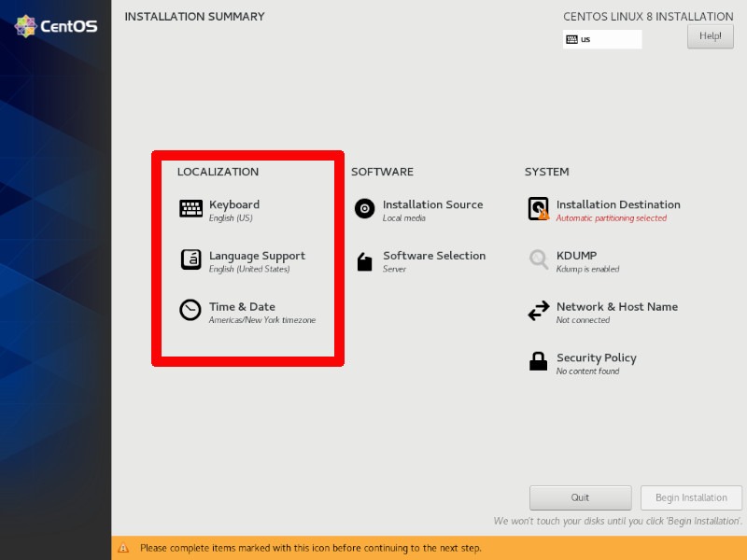The height and width of the screenshot is (560, 747).
Task: Click the warning triangle in bottom bar
Action: pos(125,548)
